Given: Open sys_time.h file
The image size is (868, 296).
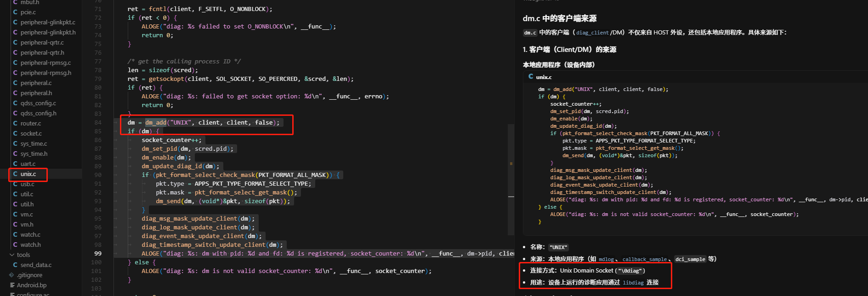Looking at the screenshot, I should point(34,154).
